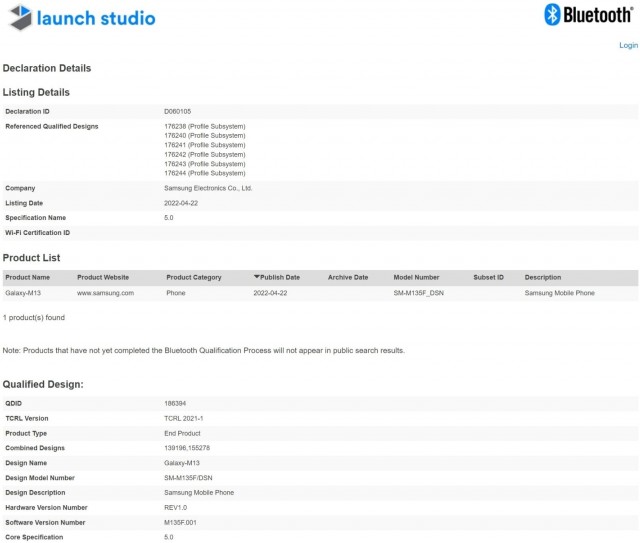Viewport: 640px width, 543px height.
Task: Click the Launch Studio cube logo icon
Action: coord(18,17)
